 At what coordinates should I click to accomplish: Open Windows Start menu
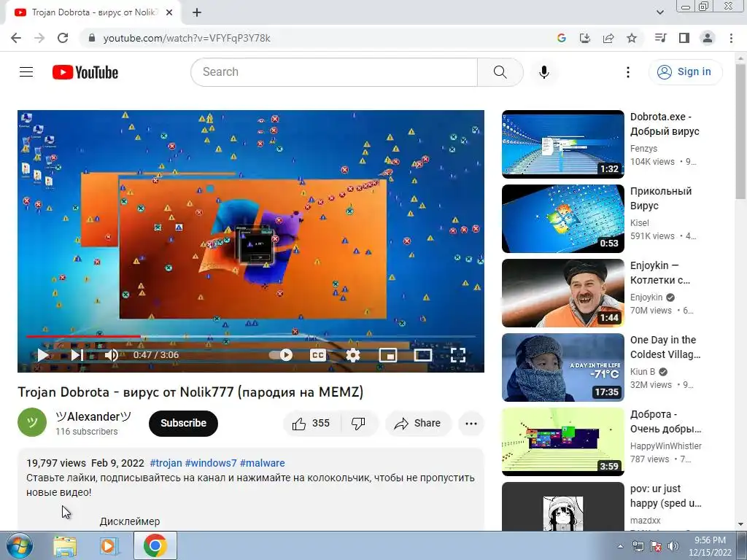(19, 545)
